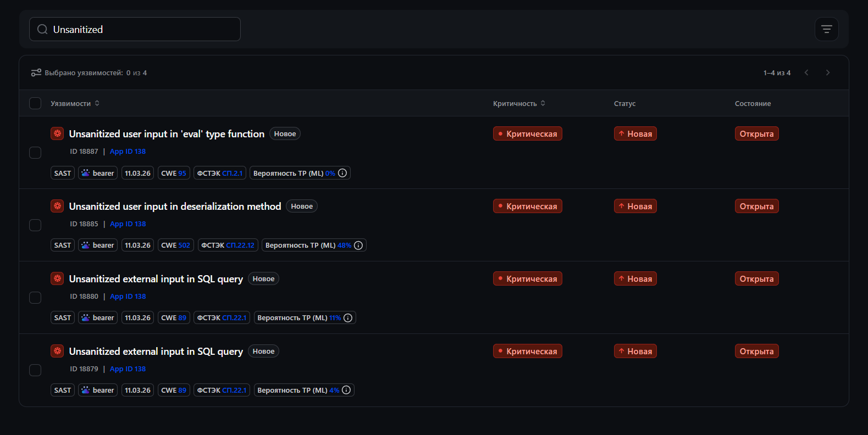Click the Открыта state for ID 18880

click(x=757, y=278)
